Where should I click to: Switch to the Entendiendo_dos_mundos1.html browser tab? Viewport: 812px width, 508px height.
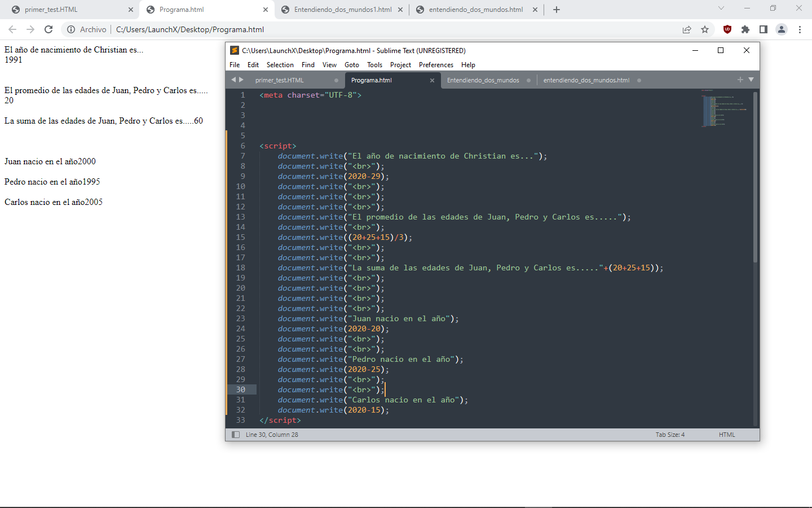pyautogui.click(x=342, y=10)
